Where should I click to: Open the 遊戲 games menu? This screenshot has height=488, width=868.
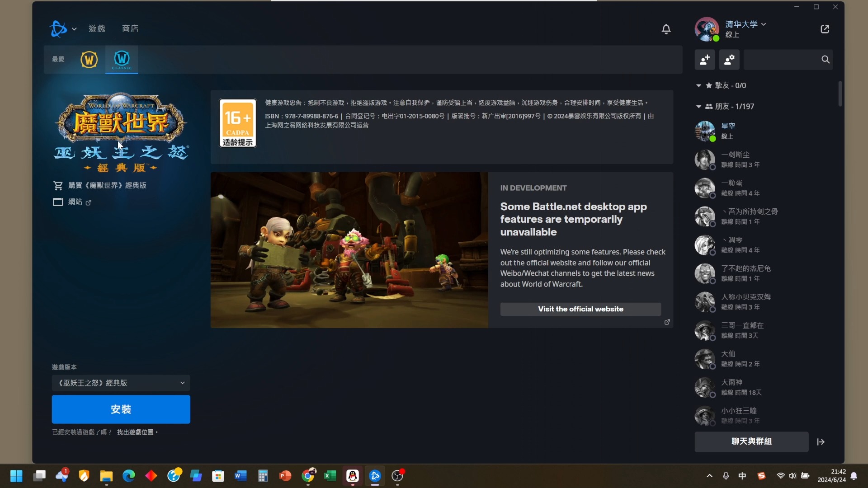point(97,28)
